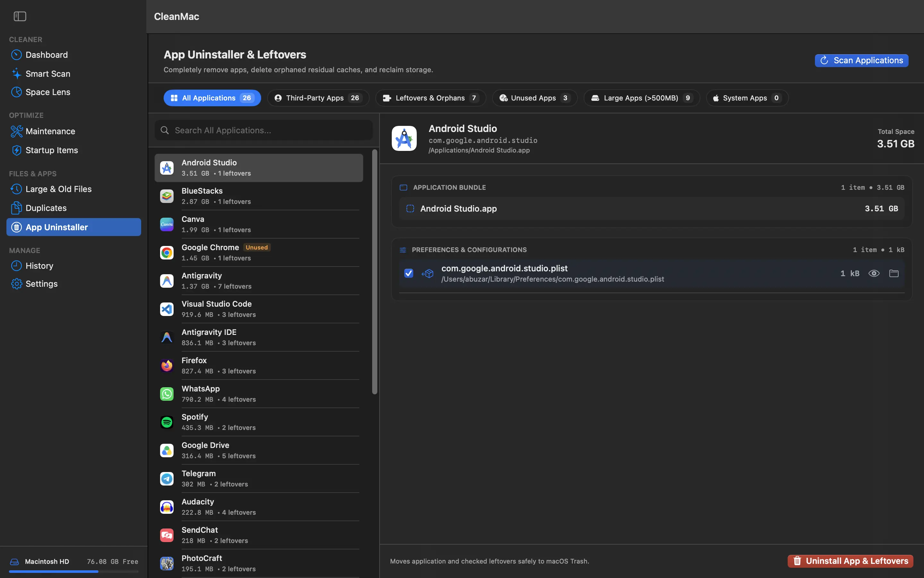The width and height of the screenshot is (924, 578).
Task: Switch to Unused Apps tab
Action: point(535,98)
